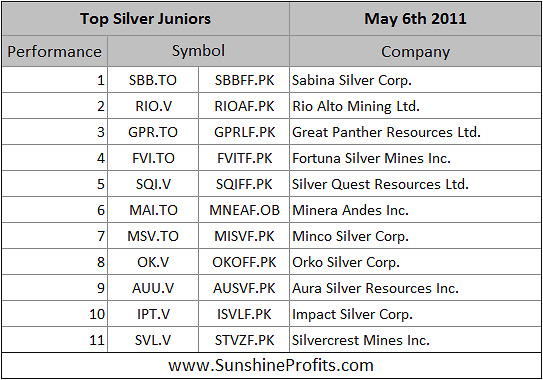Screen dimensions: 543x380
Task: Click performance rank 10 cell
Action: point(54,314)
